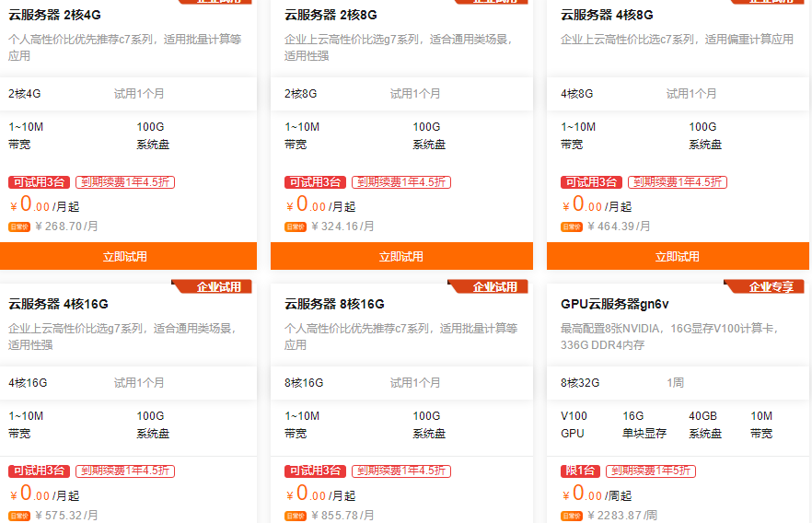Open the 云服务器 8核16G title
Viewport: 812px width, 523px height.
click(334, 304)
